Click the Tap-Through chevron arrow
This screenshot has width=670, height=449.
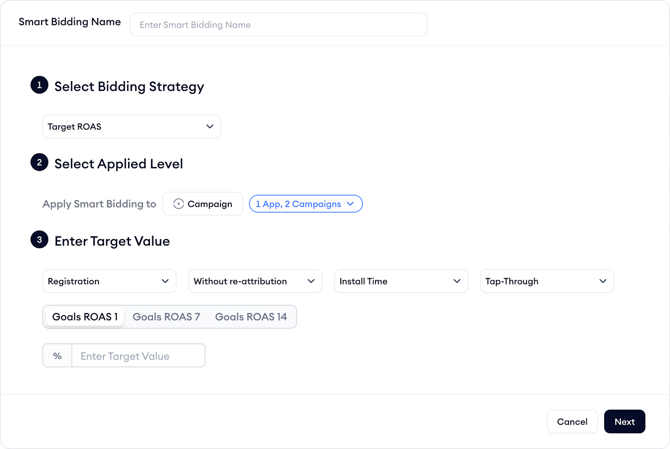tap(603, 282)
